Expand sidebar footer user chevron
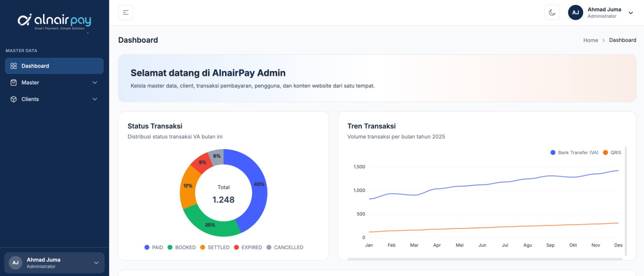Image resolution: width=644 pixels, height=276 pixels. pyautogui.click(x=96, y=263)
